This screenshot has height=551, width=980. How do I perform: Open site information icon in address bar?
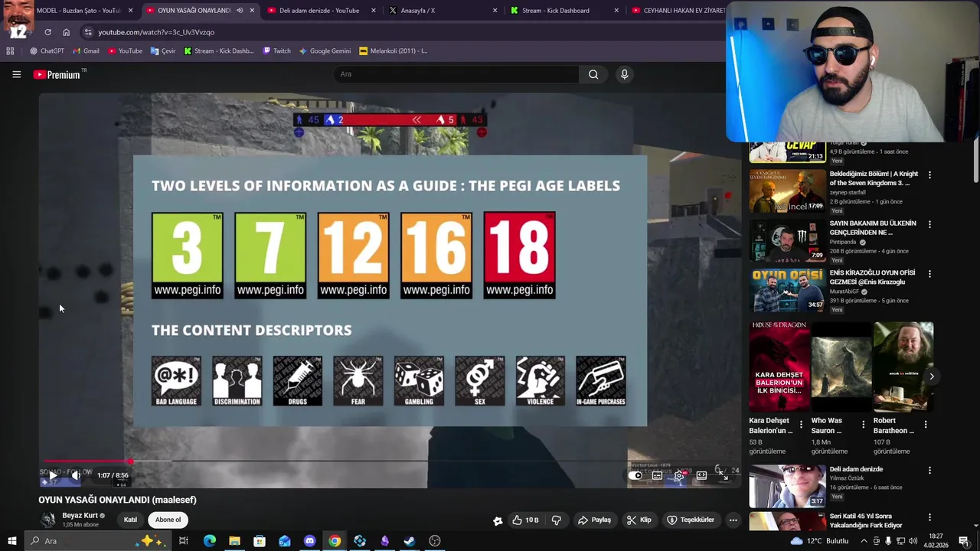(x=88, y=32)
